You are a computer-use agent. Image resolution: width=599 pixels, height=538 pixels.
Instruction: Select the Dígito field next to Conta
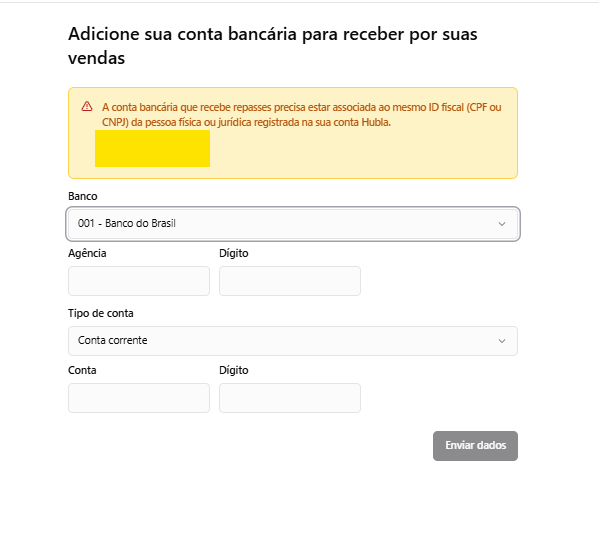[x=290, y=398]
